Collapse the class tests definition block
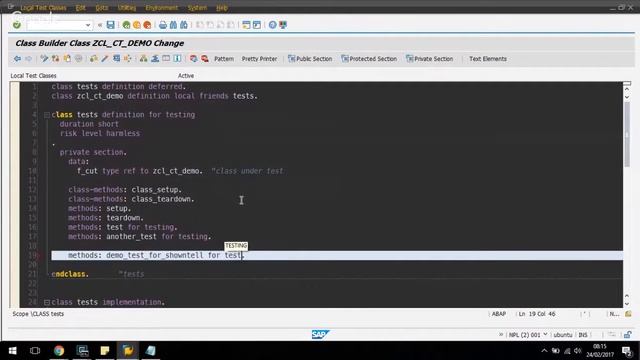 coord(47,115)
